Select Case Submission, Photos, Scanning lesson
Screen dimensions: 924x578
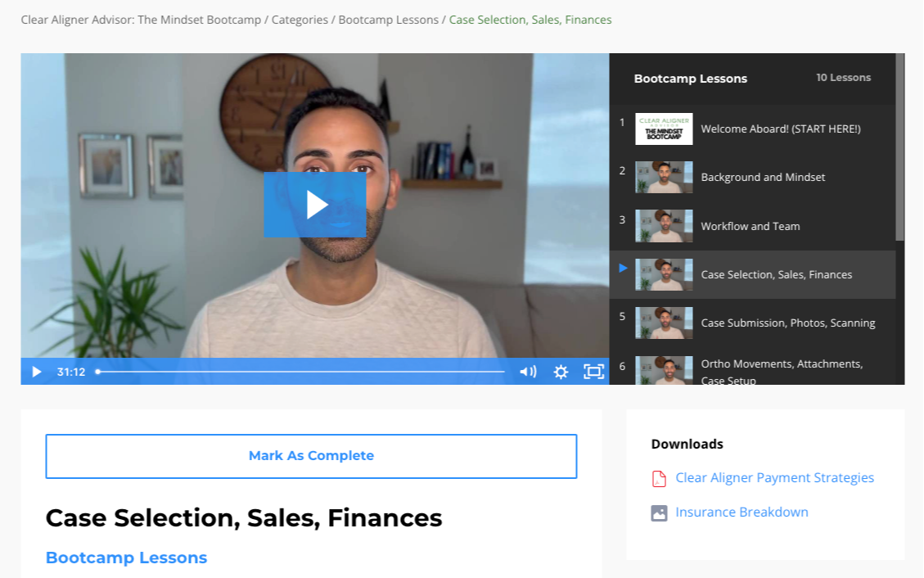(x=752, y=323)
